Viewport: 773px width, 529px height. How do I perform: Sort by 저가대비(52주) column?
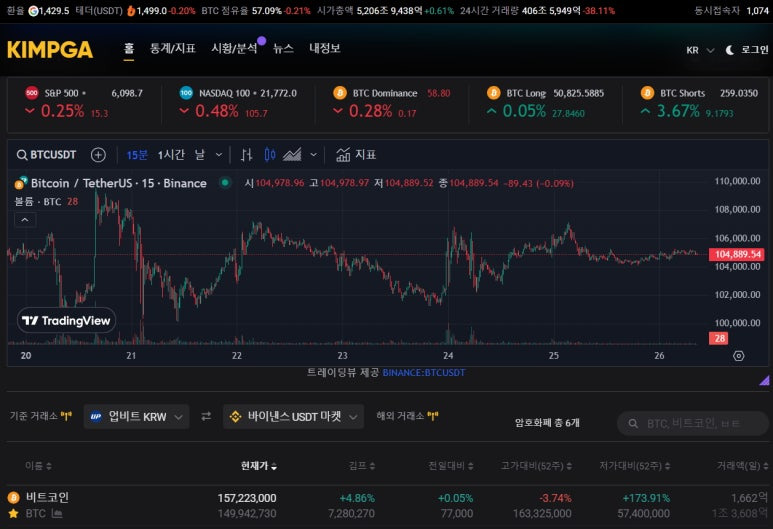point(635,466)
